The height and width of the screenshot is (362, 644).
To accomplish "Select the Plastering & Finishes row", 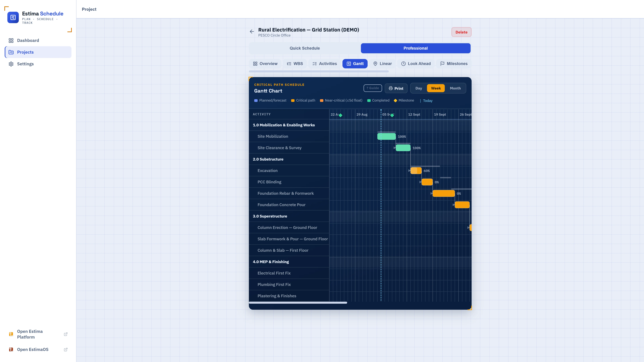I will (289, 296).
